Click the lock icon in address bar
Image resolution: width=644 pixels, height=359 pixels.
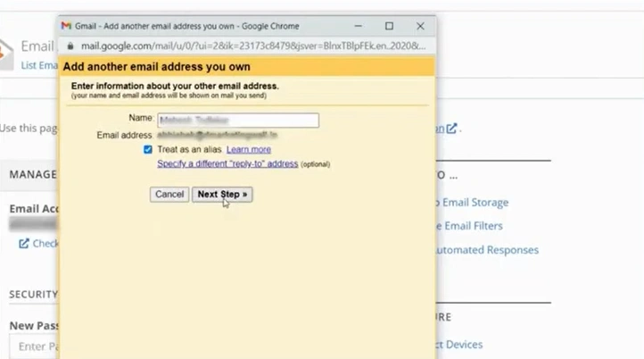coord(70,46)
